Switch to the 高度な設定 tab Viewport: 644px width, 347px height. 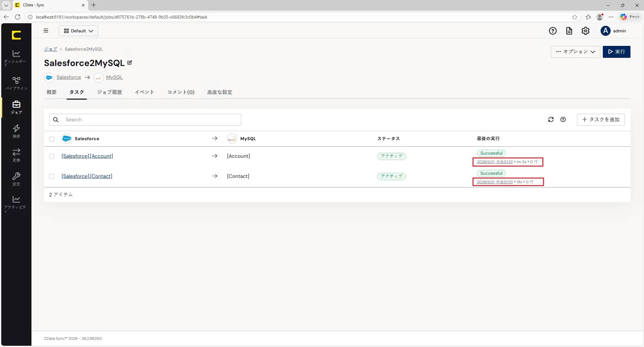tap(220, 92)
